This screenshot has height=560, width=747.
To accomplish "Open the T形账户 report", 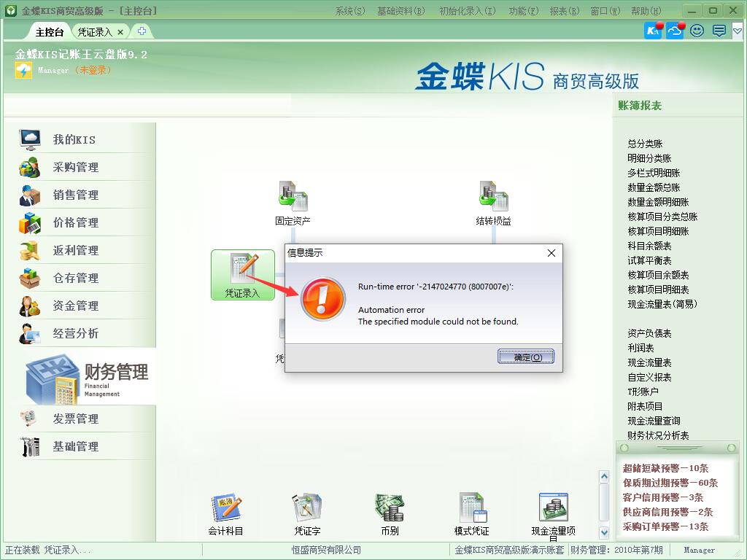I will 643,392.
